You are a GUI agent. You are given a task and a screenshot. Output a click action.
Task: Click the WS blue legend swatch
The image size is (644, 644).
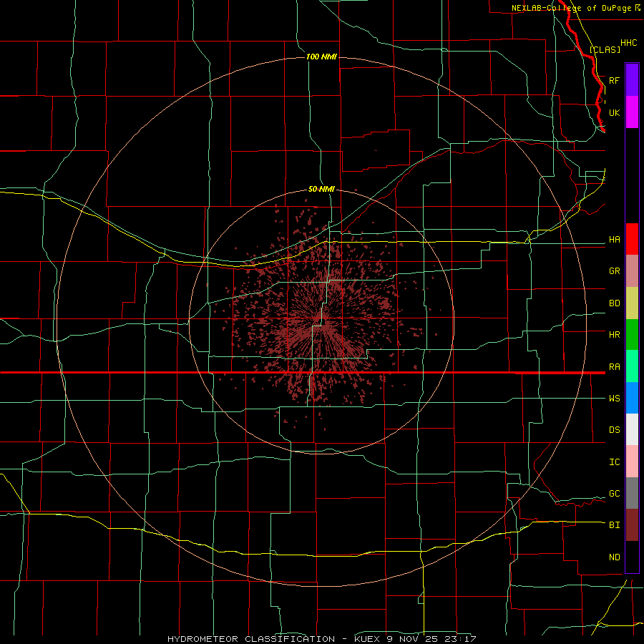click(x=632, y=398)
